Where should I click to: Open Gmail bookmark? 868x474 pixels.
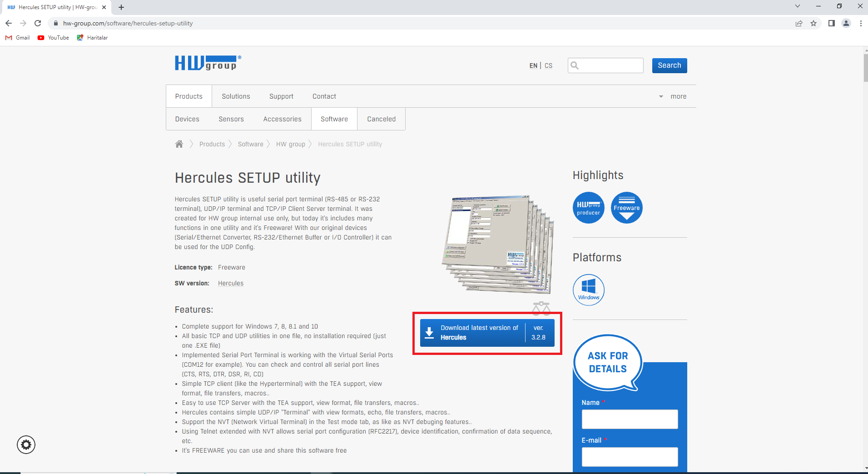coord(18,38)
